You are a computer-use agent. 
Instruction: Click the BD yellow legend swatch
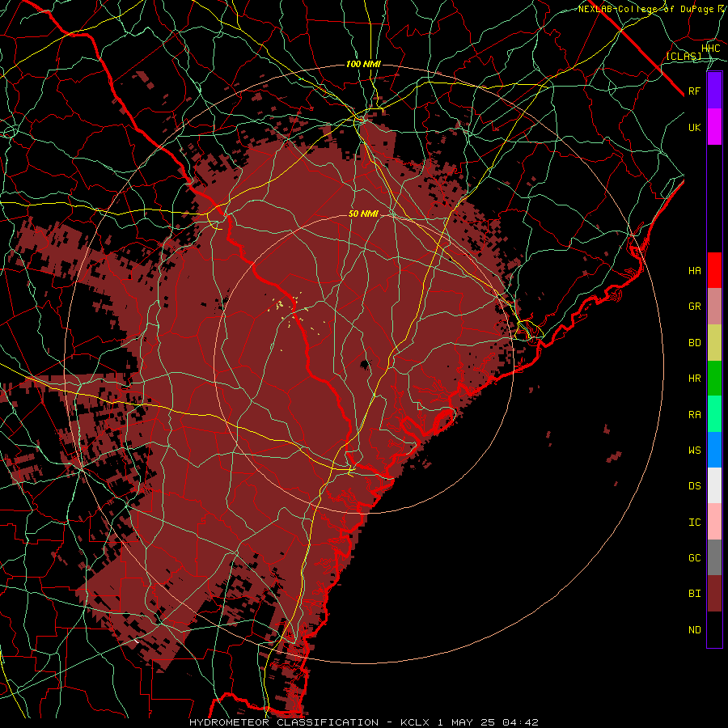(x=714, y=342)
